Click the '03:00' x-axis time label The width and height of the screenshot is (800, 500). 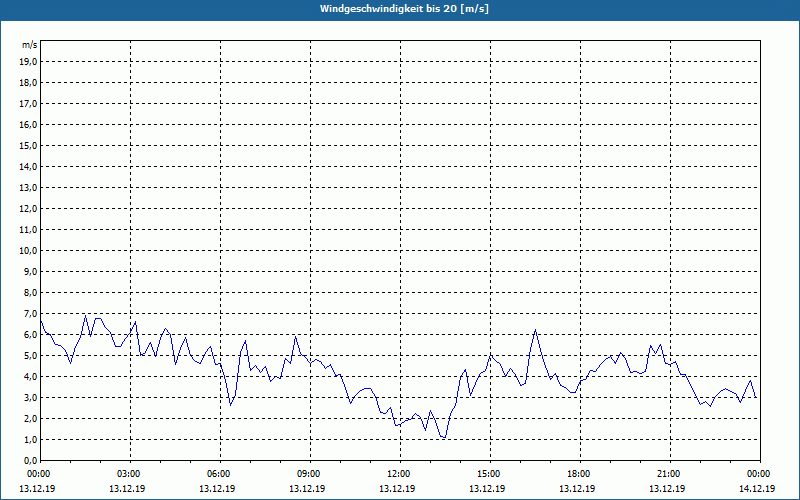pos(130,474)
